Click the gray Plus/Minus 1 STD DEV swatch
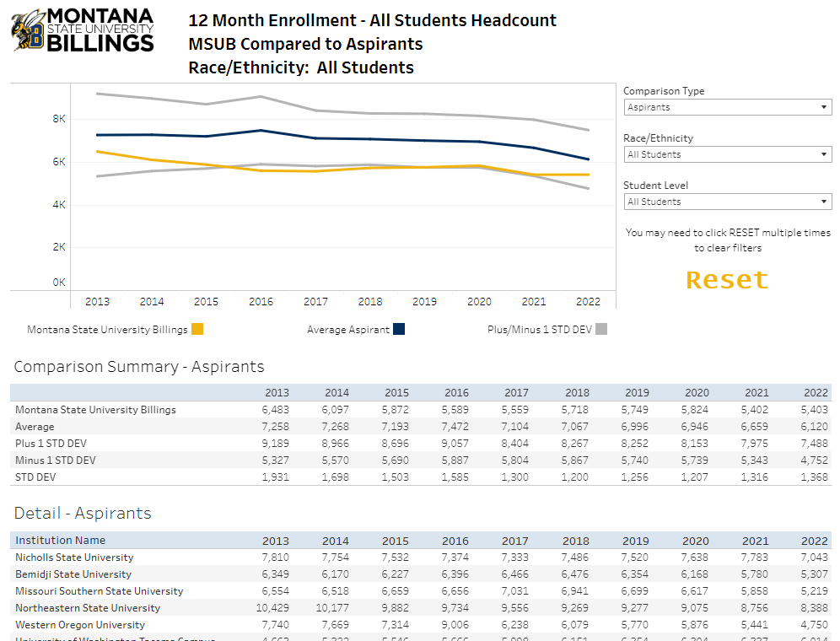This screenshot has height=641, width=840. (601, 330)
